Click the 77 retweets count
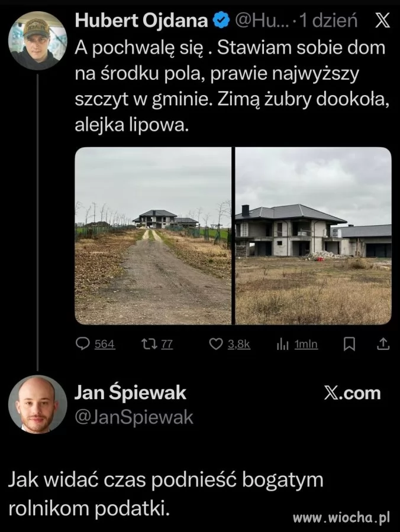The height and width of the screenshot is (532, 400). coord(167,344)
